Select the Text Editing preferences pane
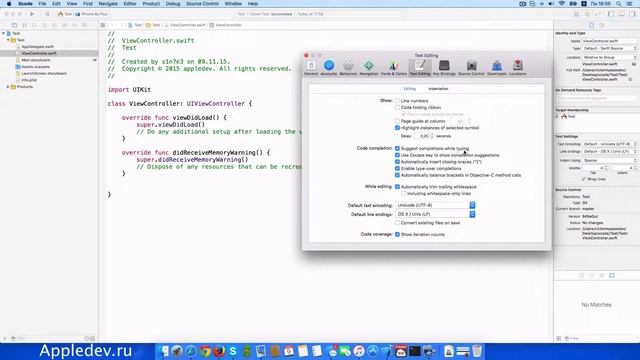The width and height of the screenshot is (640, 360). [x=420, y=68]
